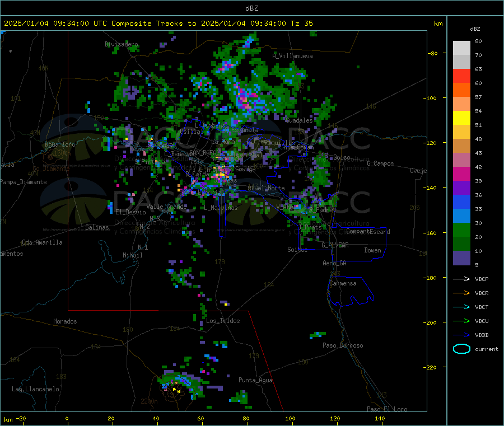Screen dimensions: 504x426
Task: Click the 'Guadales' map label
Action: click(299, 120)
